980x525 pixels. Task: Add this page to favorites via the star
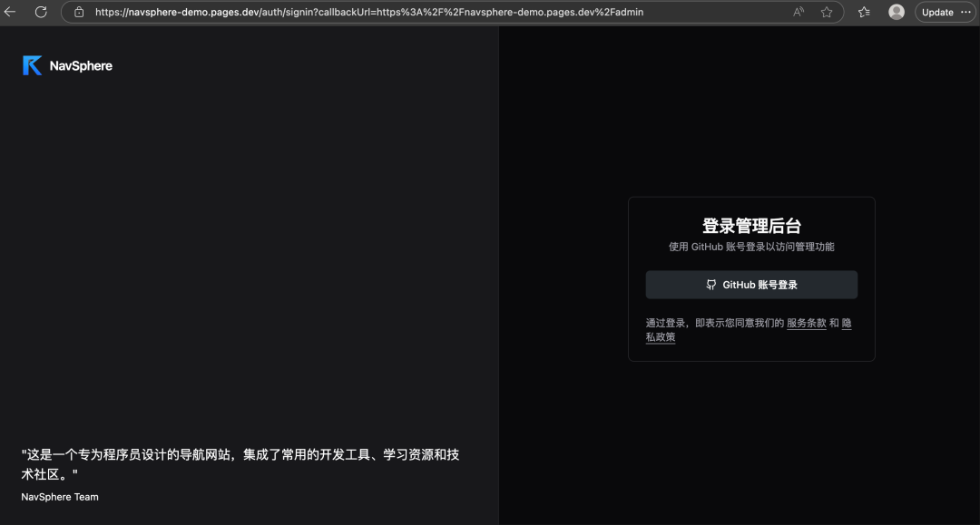coord(826,12)
